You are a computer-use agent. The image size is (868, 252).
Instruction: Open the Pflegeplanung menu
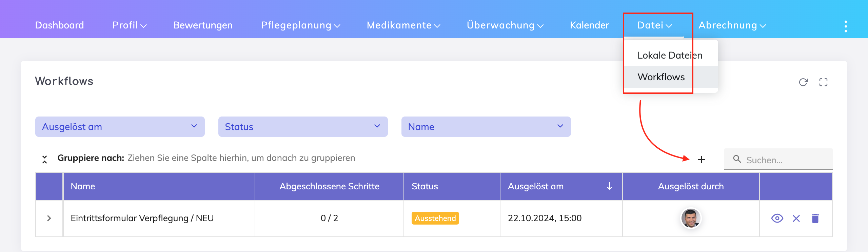tap(300, 25)
